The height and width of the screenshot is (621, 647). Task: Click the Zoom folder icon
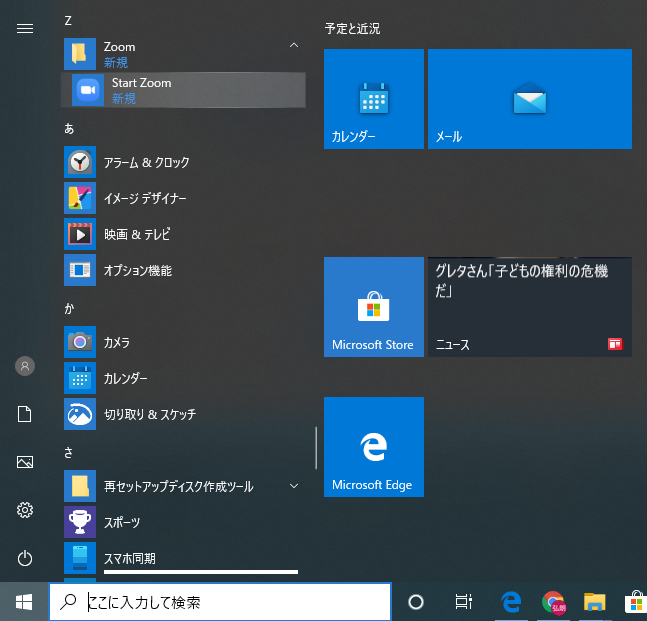(80, 54)
